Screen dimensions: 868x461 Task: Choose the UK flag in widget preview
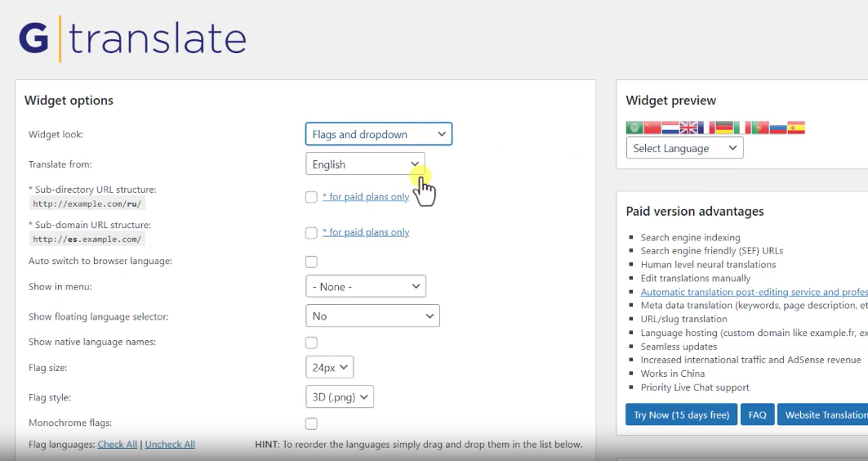click(x=688, y=128)
